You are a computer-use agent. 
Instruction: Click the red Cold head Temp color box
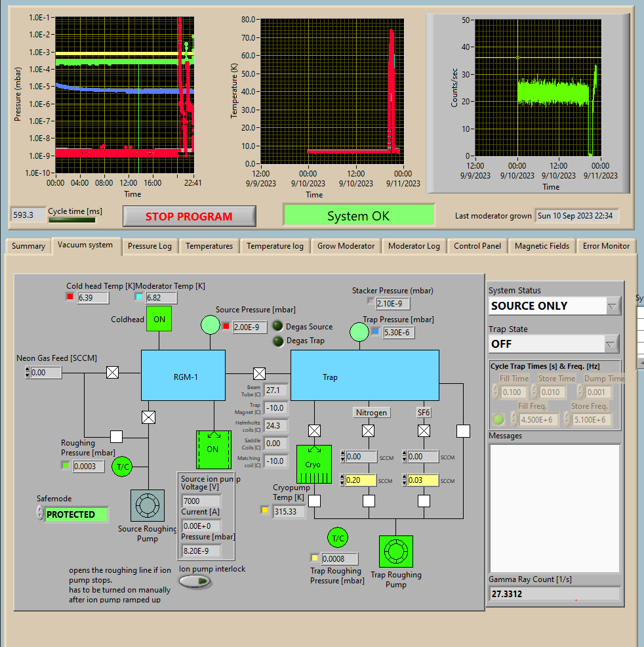pyautogui.click(x=70, y=297)
